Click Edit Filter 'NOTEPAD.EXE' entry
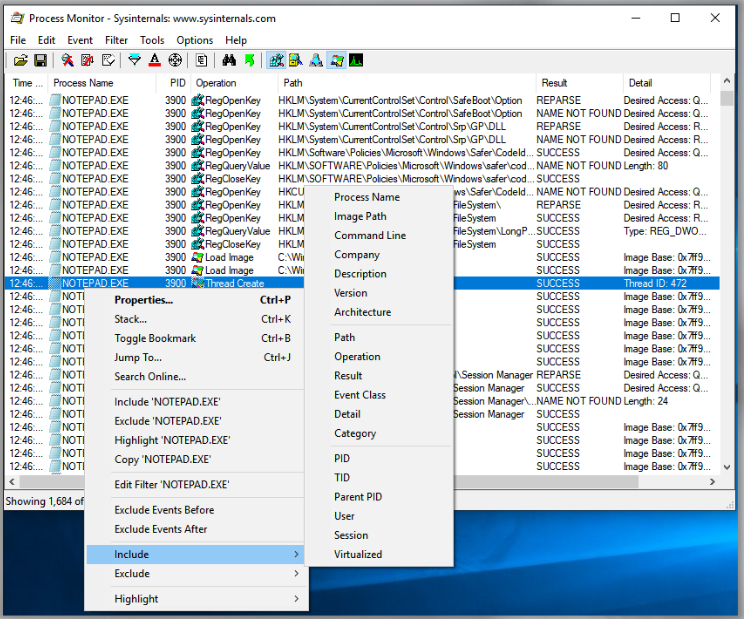 [x=195, y=484]
